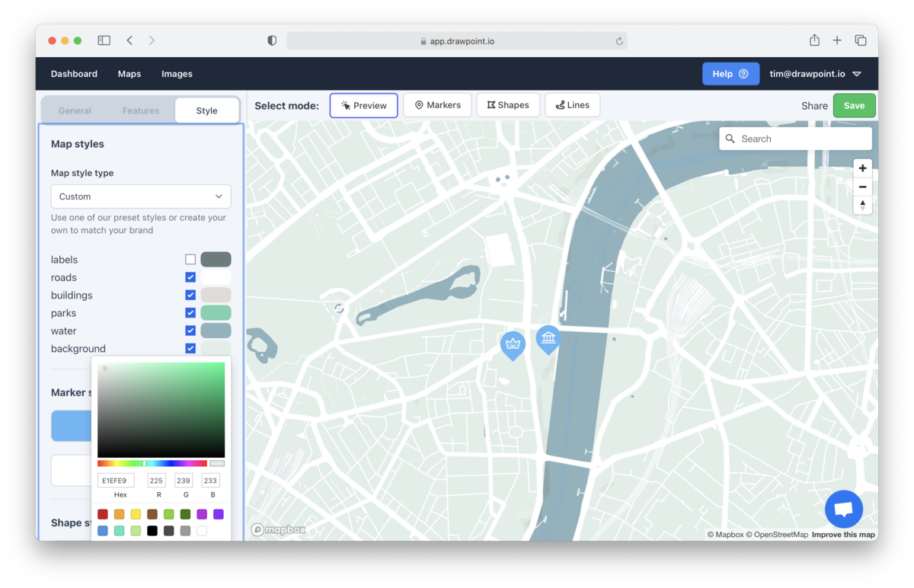914x588 pixels.
Task: Select Lines mode
Action: coord(573,105)
